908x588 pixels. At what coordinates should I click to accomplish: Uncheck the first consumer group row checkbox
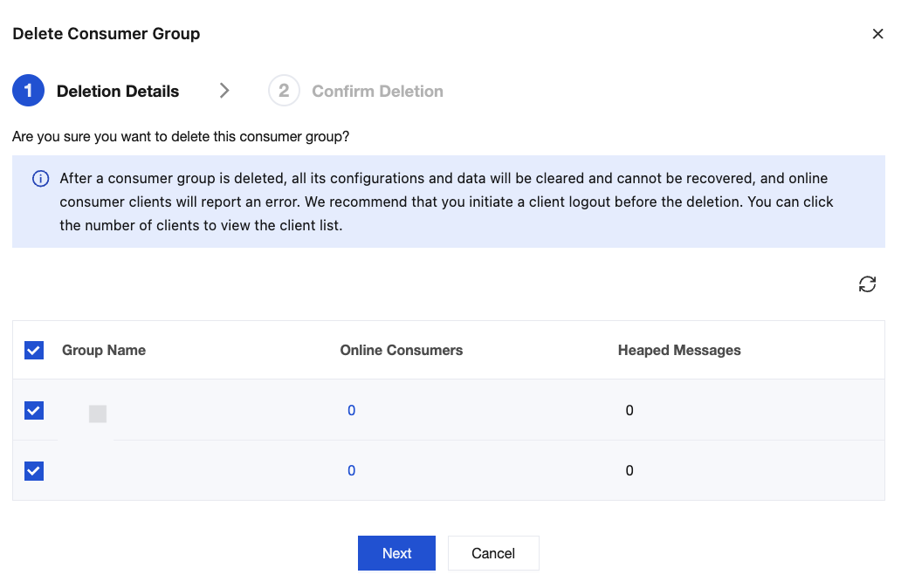tap(34, 410)
